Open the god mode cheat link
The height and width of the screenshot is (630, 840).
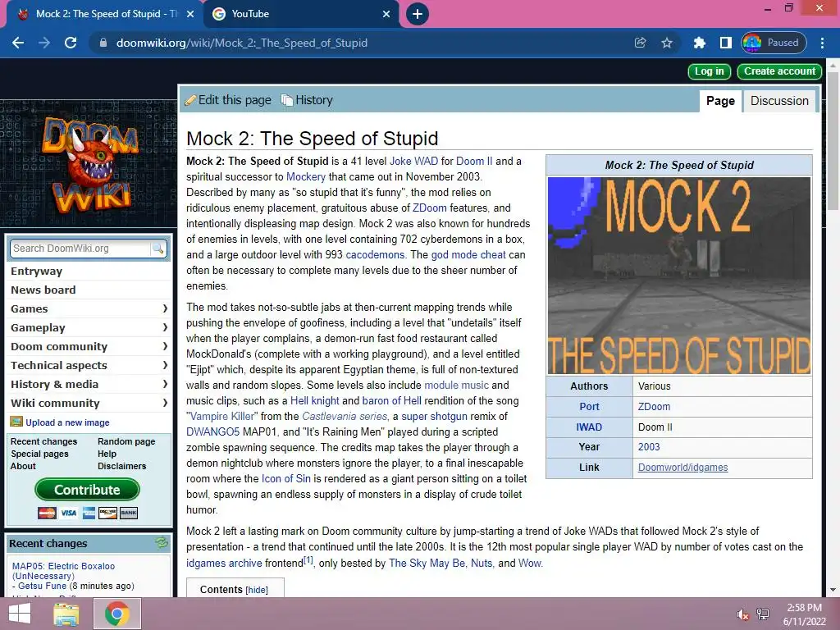point(468,255)
